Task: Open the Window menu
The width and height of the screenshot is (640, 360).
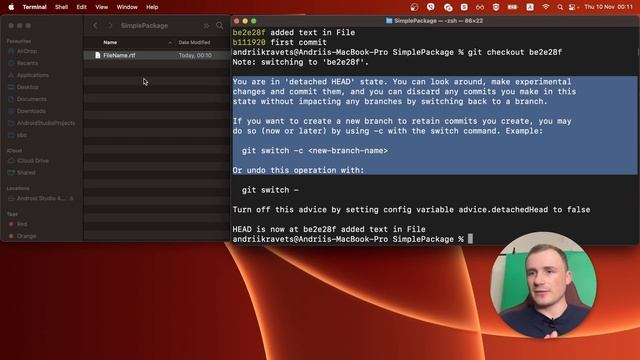Action: click(x=127, y=7)
